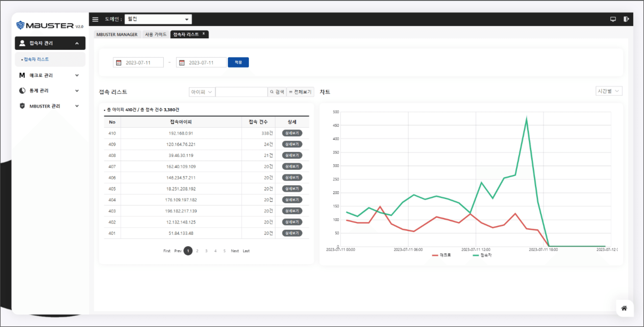Click 적용 button to apply date filter
The width and height of the screenshot is (644, 327).
coord(238,62)
